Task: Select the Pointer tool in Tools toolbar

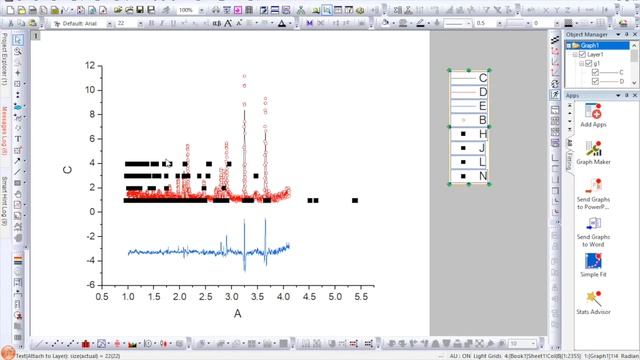Action: click(18, 40)
